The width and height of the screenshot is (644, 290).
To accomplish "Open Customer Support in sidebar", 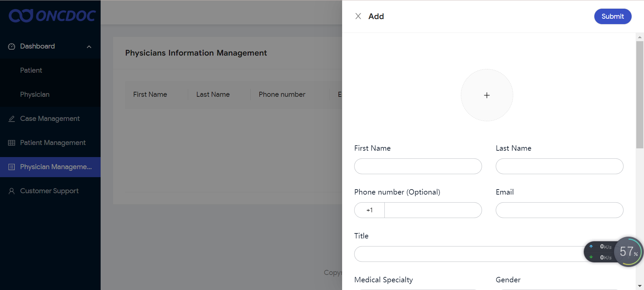I will [x=50, y=191].
